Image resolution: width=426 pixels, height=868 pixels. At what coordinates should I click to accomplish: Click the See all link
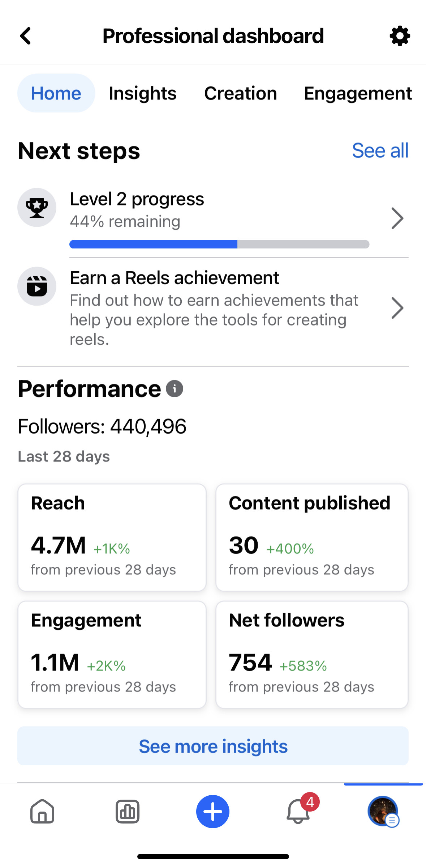coord(380,150)
